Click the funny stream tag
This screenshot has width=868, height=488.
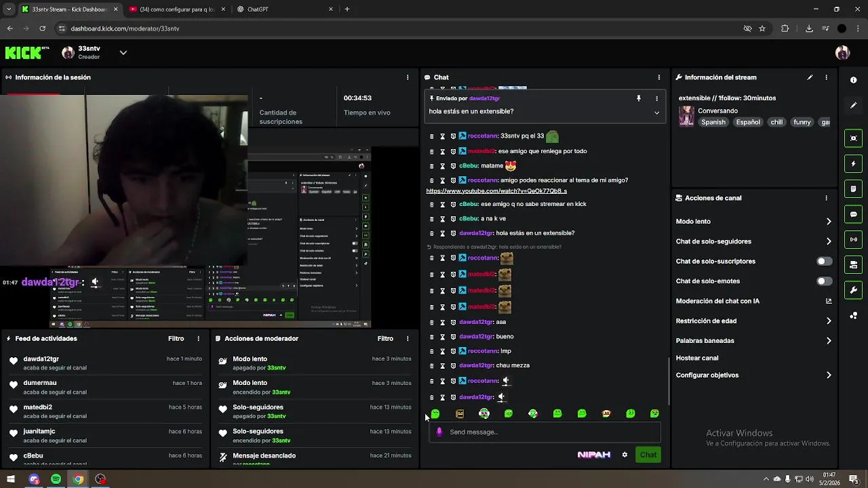click(802, 122)
